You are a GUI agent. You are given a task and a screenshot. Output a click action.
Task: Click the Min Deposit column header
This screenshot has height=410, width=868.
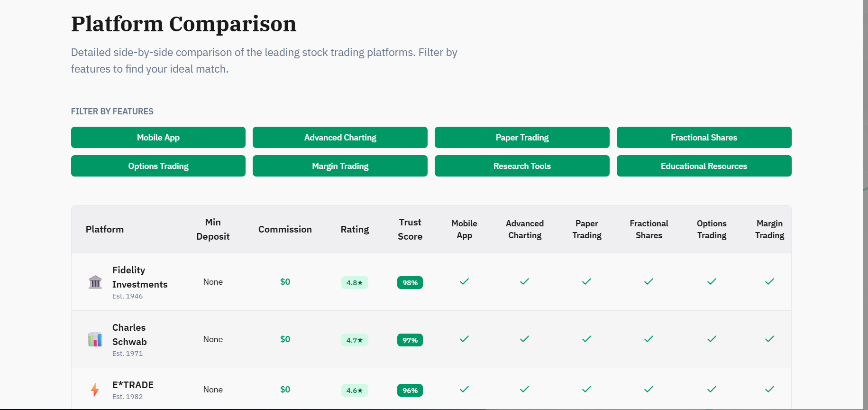tap(213, 229)
